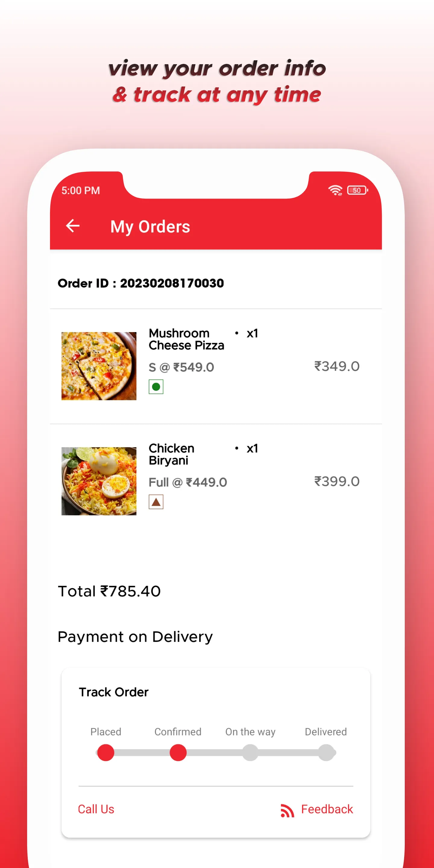Image resolution: width=434 pixels, height=868 pixels.
Task: Tap the Wi-Fi status icon
Action: coord(335,190)
